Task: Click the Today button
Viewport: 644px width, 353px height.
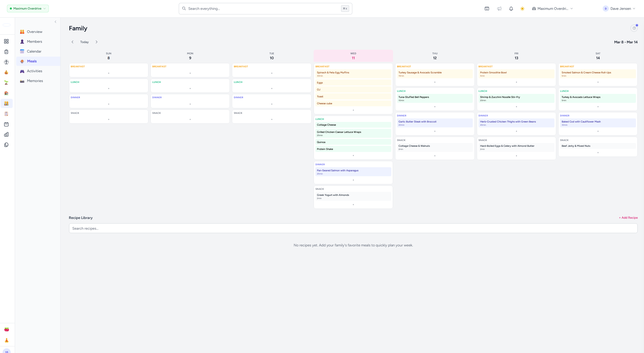Action: pos(84,42)
